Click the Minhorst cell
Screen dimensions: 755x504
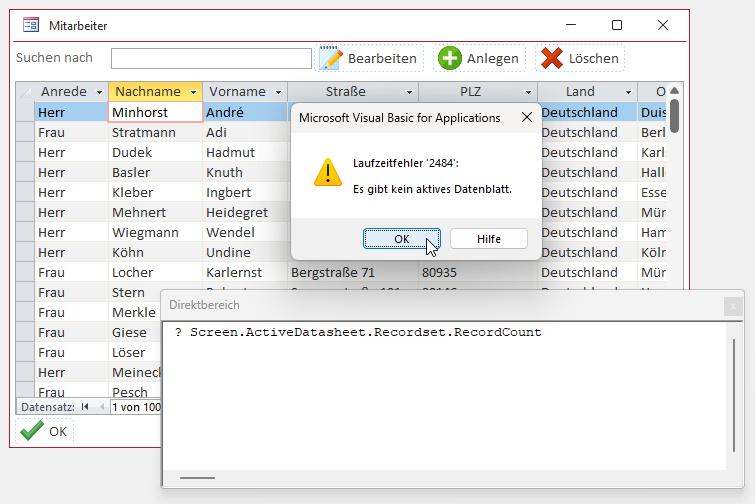coord(155,112)
